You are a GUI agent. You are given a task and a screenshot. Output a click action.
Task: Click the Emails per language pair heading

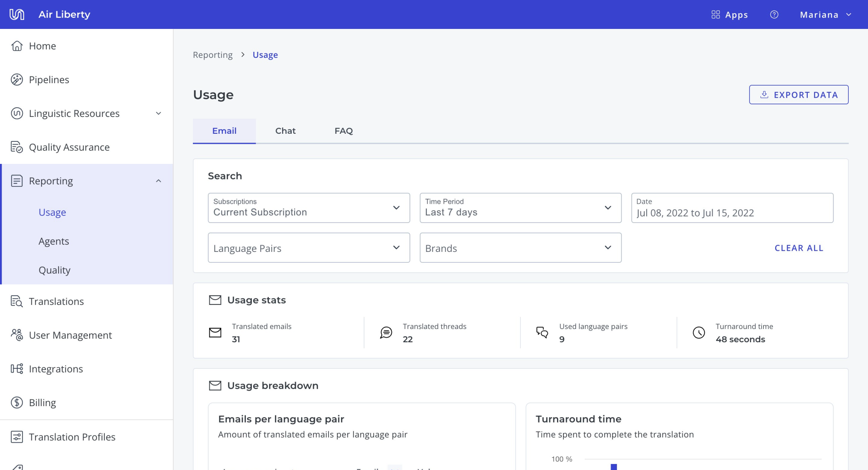click(281, 419)
